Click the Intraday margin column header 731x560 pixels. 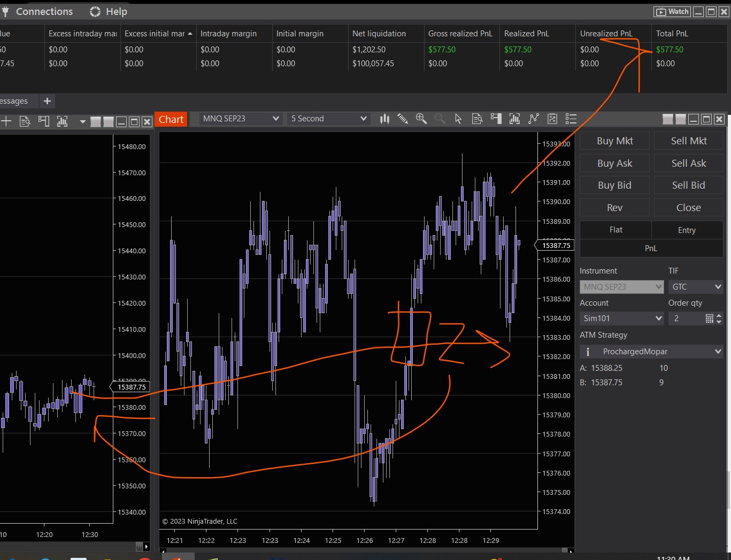234,33
